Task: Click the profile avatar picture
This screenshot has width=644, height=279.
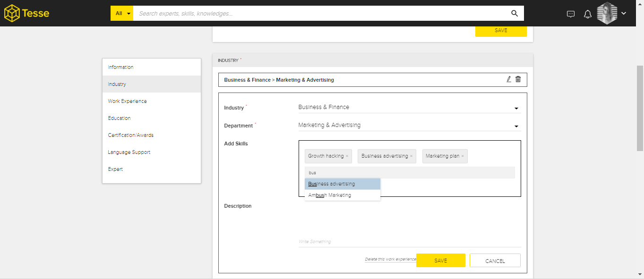Action: [607, 13]
